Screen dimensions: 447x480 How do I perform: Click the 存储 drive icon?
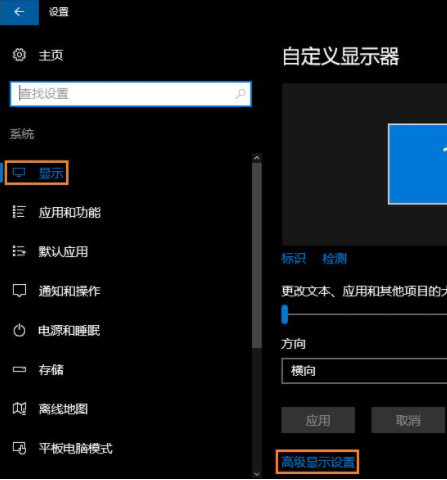tap(19, 369)
